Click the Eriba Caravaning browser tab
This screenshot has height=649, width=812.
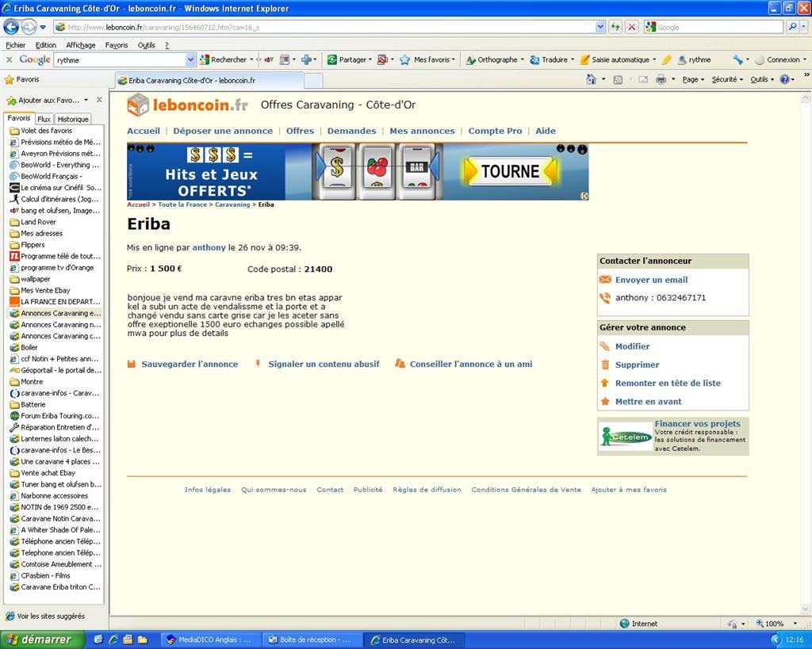209,81
